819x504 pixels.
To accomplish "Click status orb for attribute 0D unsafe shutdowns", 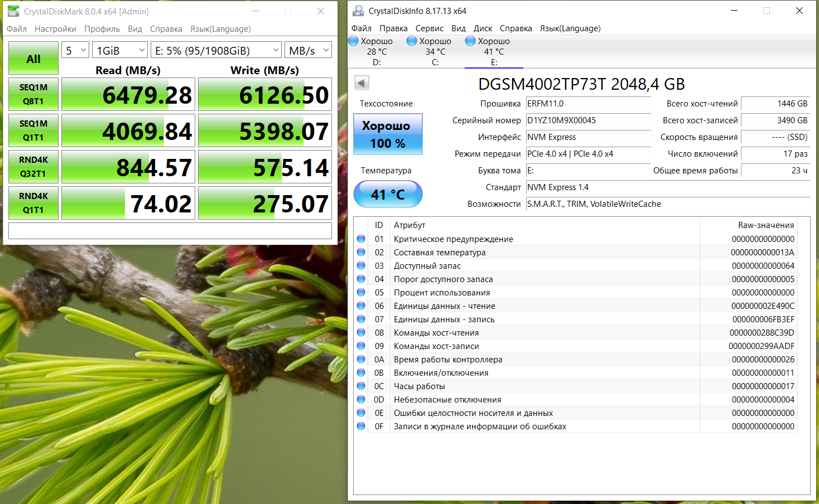I will 361,399.
